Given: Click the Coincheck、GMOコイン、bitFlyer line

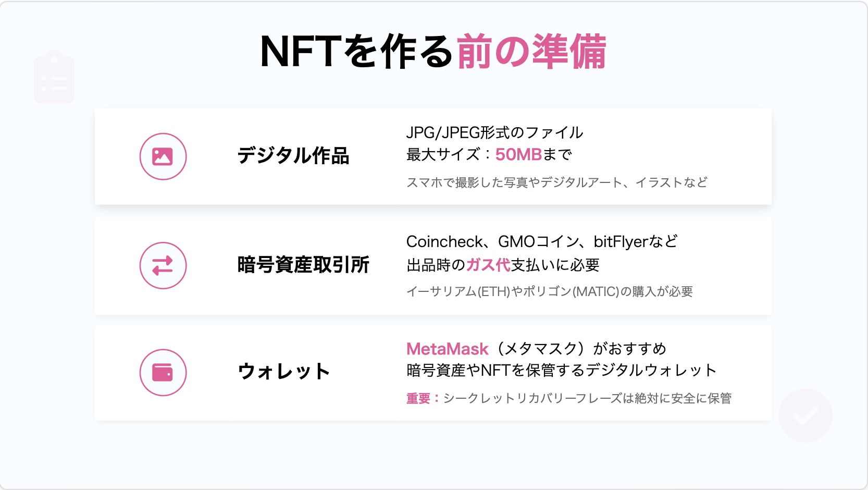Looking at the screenshot, I should tap(542, 241).
